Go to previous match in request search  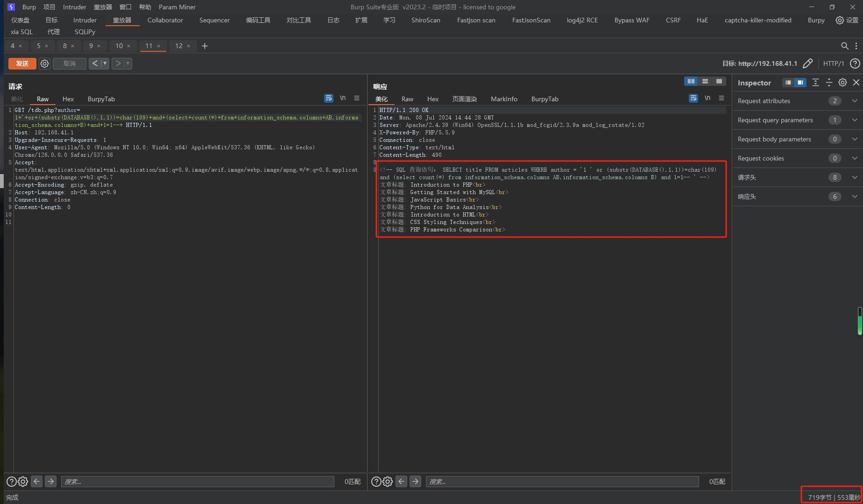click(37, 481)
